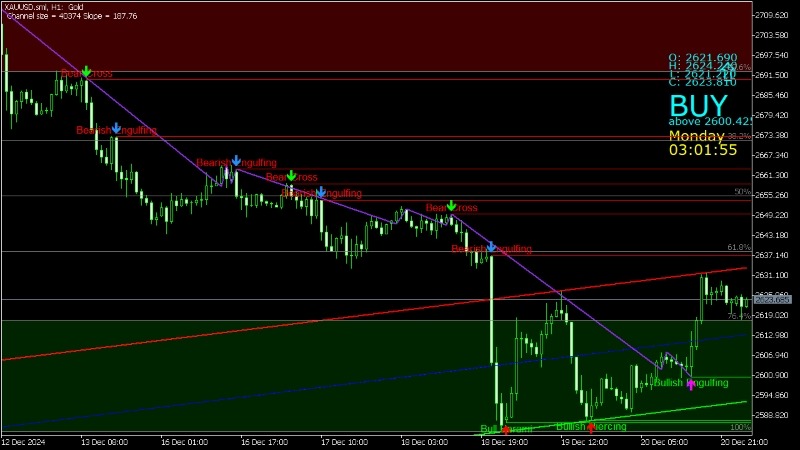Select the green rising support trendline

612,419
